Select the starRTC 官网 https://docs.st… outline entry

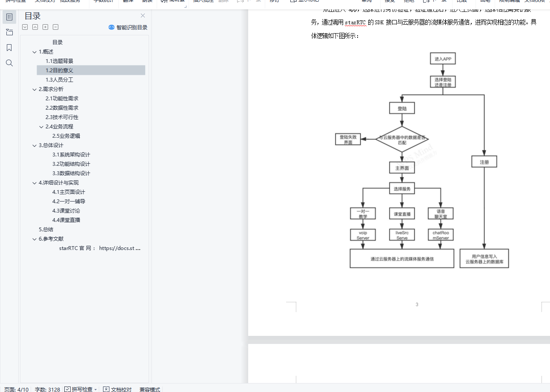[x=100, y=248]
